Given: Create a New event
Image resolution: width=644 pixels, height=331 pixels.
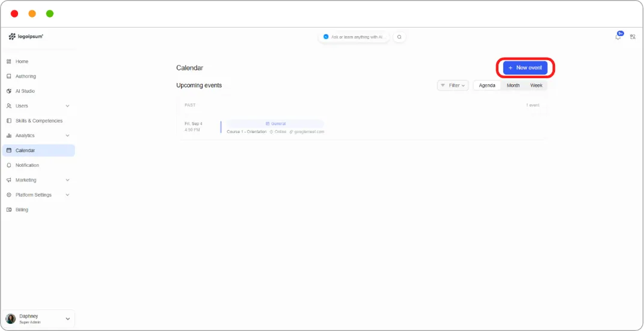Looking at the screenshot, I should click(x=526, y=67).
